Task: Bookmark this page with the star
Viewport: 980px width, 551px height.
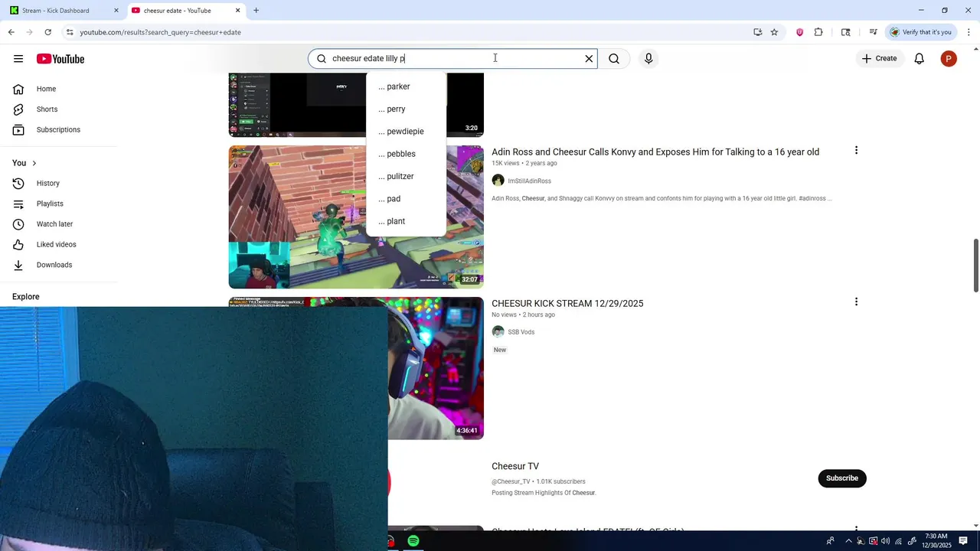Action: point(774,32)
